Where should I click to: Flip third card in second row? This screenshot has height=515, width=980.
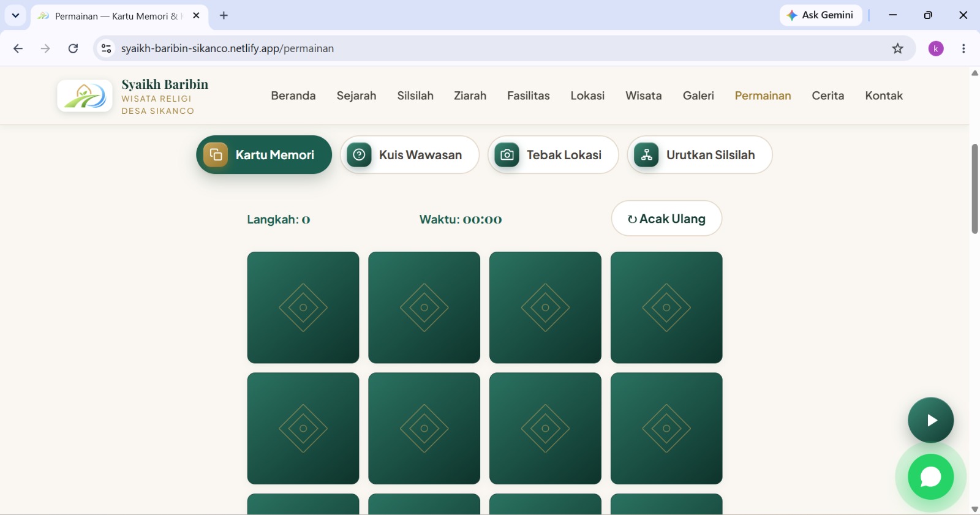545,429
